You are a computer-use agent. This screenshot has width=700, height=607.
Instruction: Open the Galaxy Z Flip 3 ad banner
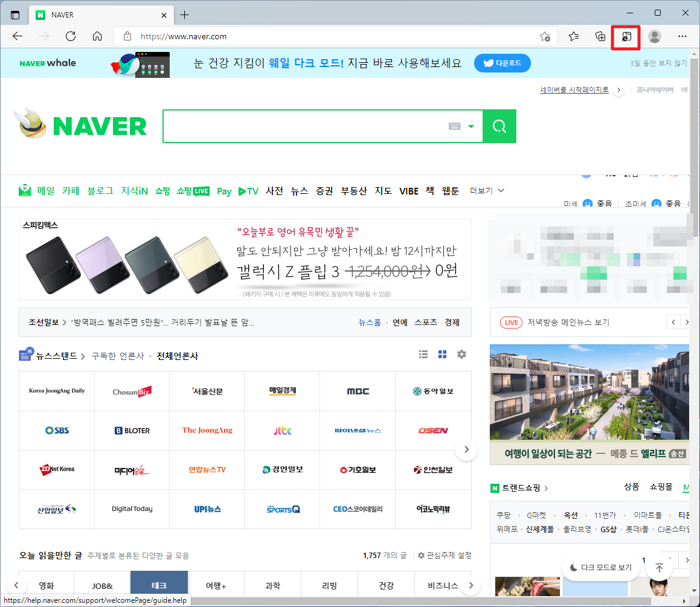pos(245,259)
